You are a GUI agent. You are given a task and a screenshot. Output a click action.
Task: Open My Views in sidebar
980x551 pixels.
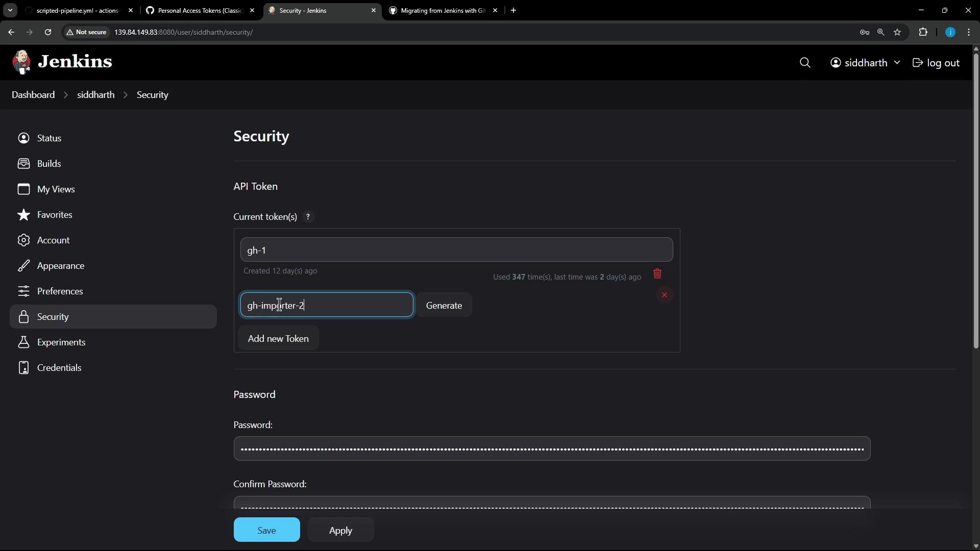(x=113, y=189)
